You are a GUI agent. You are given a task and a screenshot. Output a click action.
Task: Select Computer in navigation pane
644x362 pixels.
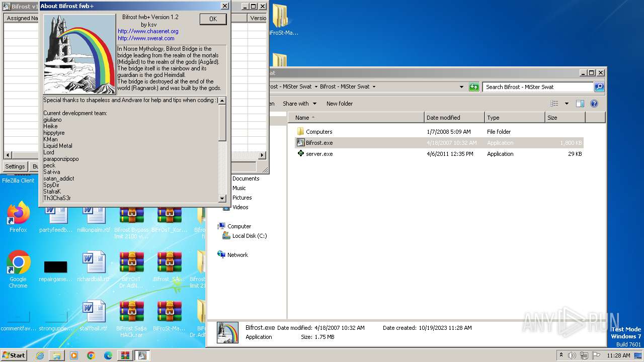pos(239,226)
